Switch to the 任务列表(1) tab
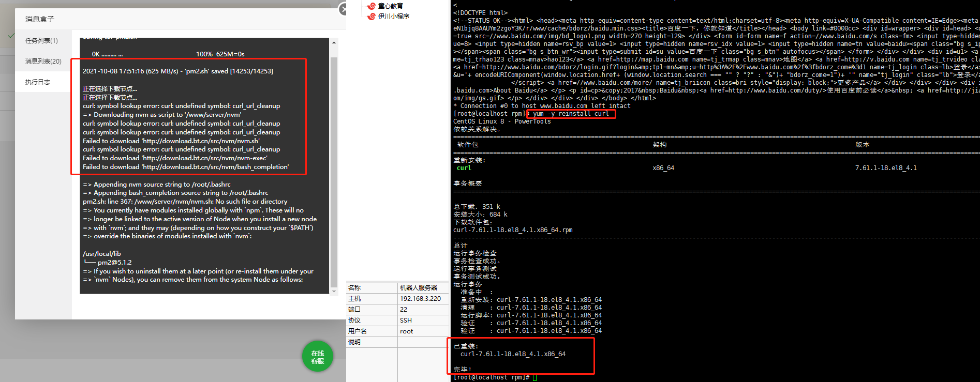This screenshot has height=382, width=980. point(42,40)
